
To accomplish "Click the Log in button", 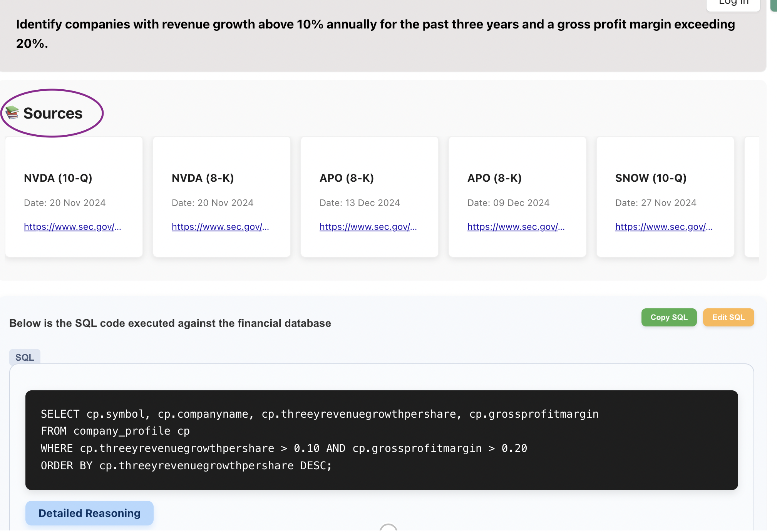I will pos(733,3).
